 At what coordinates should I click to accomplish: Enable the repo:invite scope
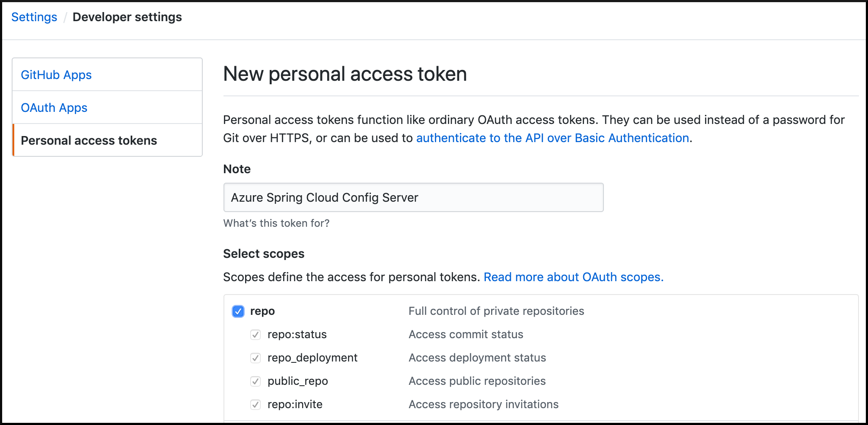click(256, 404)
